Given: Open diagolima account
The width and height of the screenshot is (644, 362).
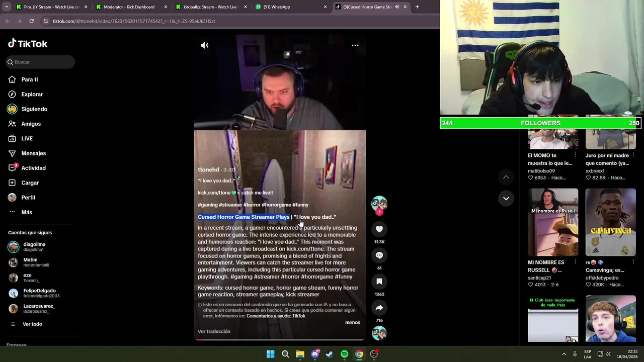Looking at the screenshot, I should tap(34, 247).
